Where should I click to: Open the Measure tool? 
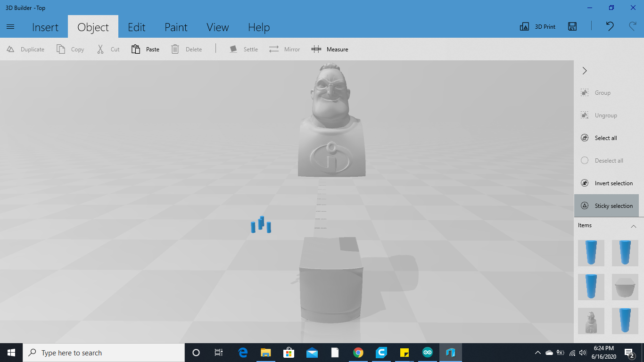point(330,49)
